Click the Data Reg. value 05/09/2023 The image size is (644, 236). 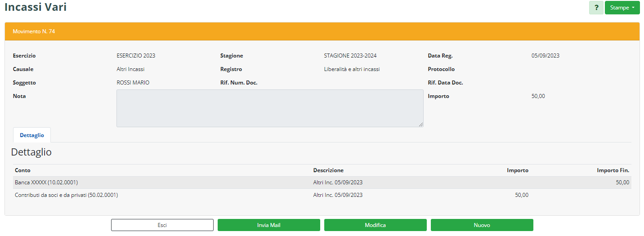(x=545, y=56)
